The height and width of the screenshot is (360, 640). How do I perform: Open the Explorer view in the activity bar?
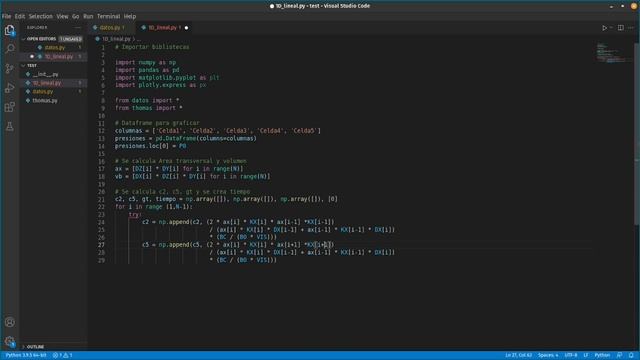9,31
